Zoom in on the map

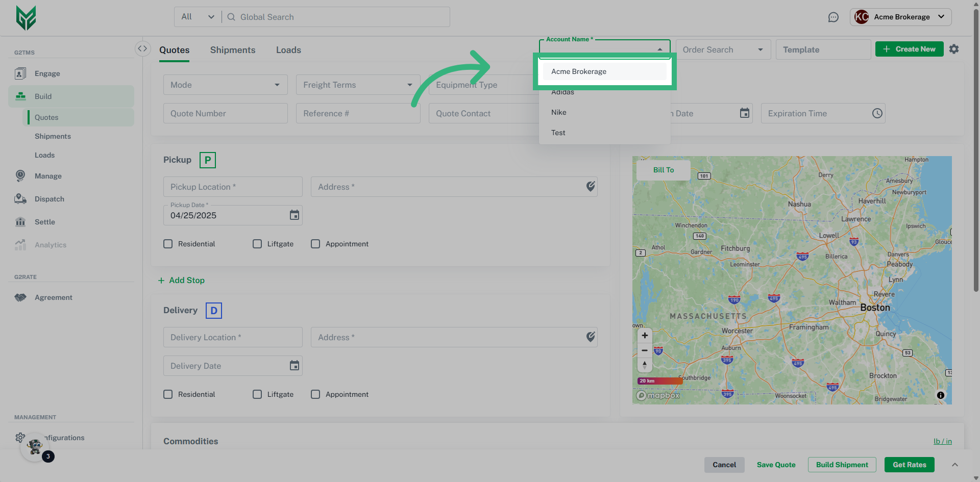(x=645, y=336)
